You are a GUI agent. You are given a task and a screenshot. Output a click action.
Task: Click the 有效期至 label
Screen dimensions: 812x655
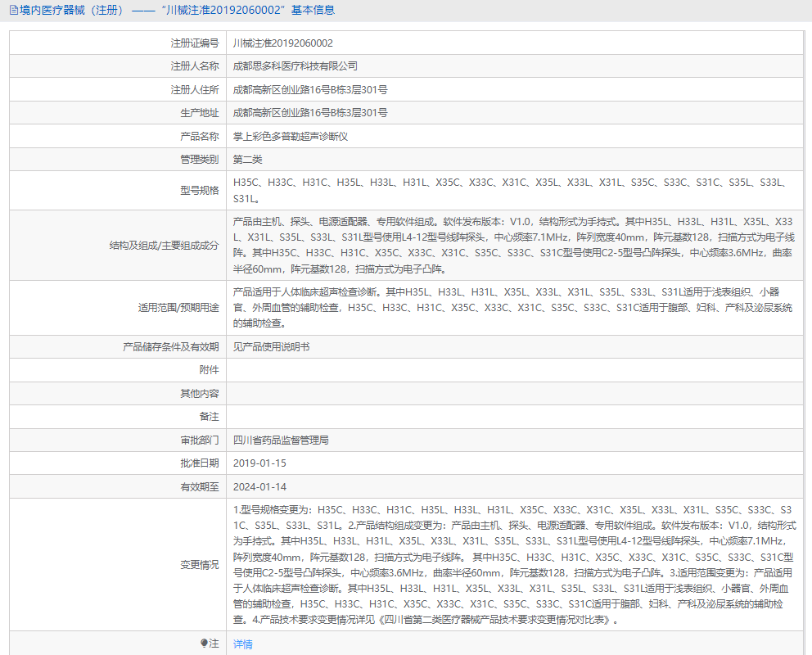[x=200, y=486]
